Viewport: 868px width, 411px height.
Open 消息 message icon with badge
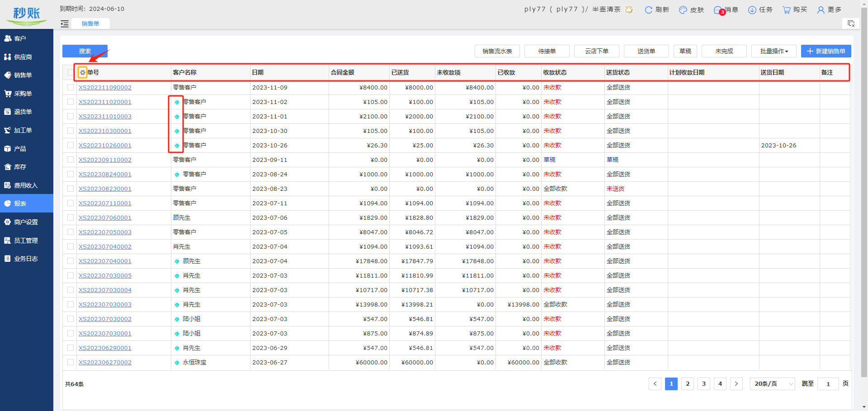pos(718,10)
